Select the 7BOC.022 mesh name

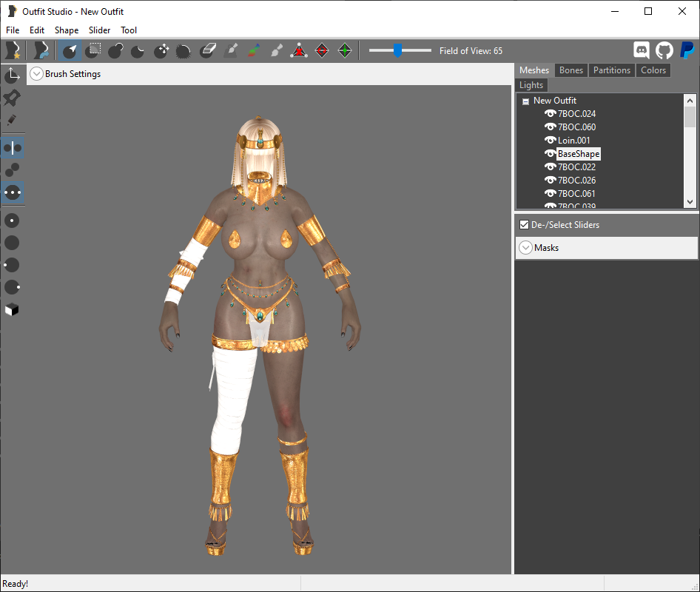point(576,166)
